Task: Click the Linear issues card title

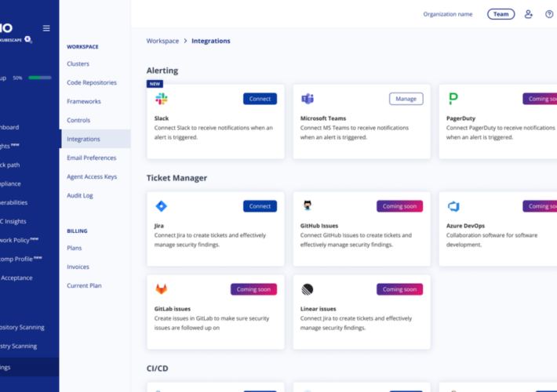Action: pos(318,309)
